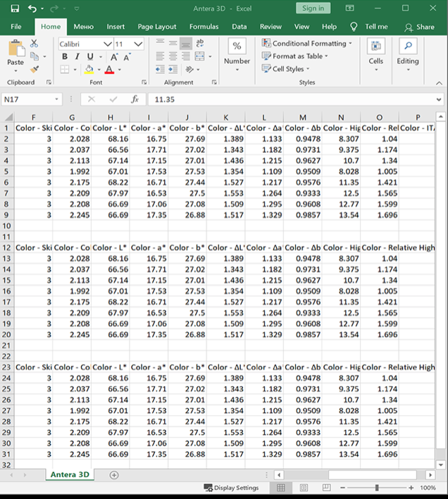Click the Undo arrow icon
Viewport: 448px width, 499px height.
(x=32, y=8)
